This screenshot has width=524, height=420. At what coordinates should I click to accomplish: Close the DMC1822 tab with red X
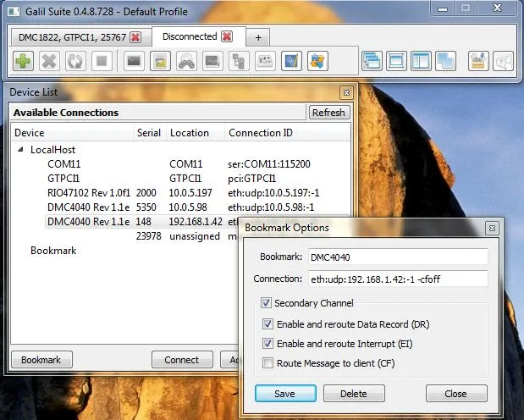(x=135, y=37)
